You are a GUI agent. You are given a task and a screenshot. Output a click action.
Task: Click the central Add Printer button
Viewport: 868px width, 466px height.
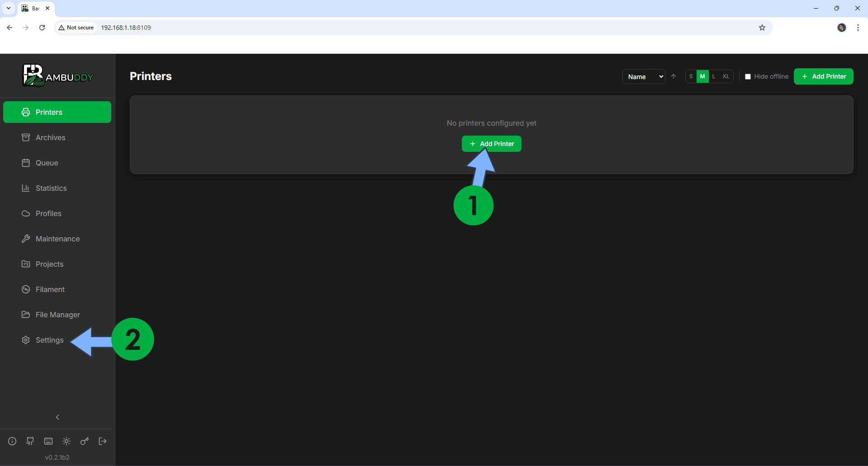[x=491, y=143]
